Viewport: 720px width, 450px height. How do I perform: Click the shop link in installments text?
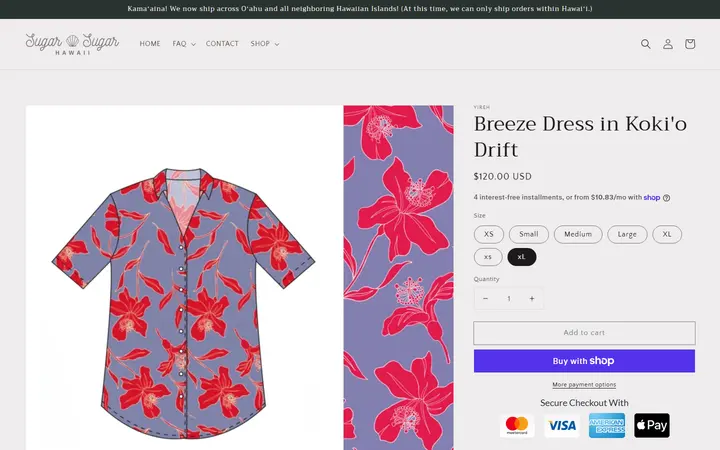pyautogui.click(x=652, y=197)
